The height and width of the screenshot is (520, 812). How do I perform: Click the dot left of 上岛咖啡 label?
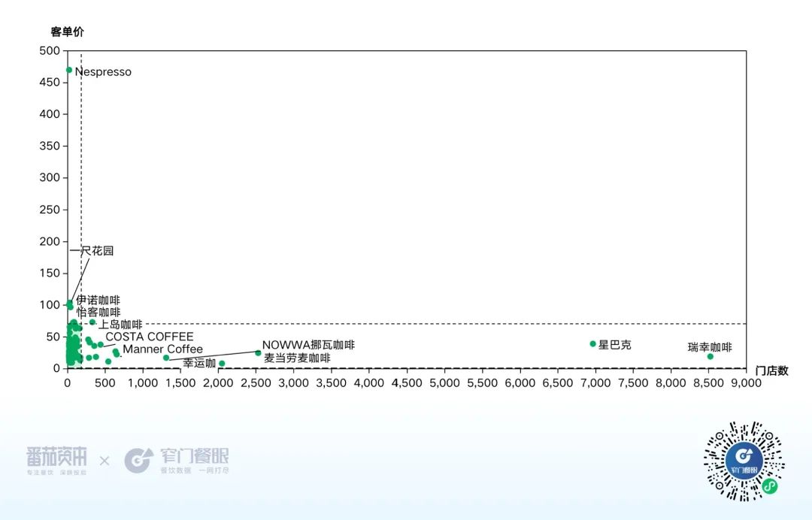[x=92, y=322]
